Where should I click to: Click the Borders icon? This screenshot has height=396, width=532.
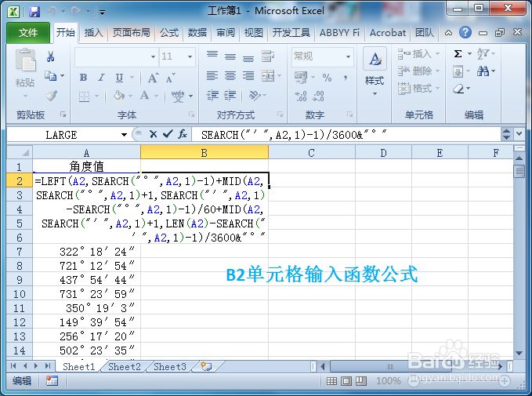tap(84, 96)
